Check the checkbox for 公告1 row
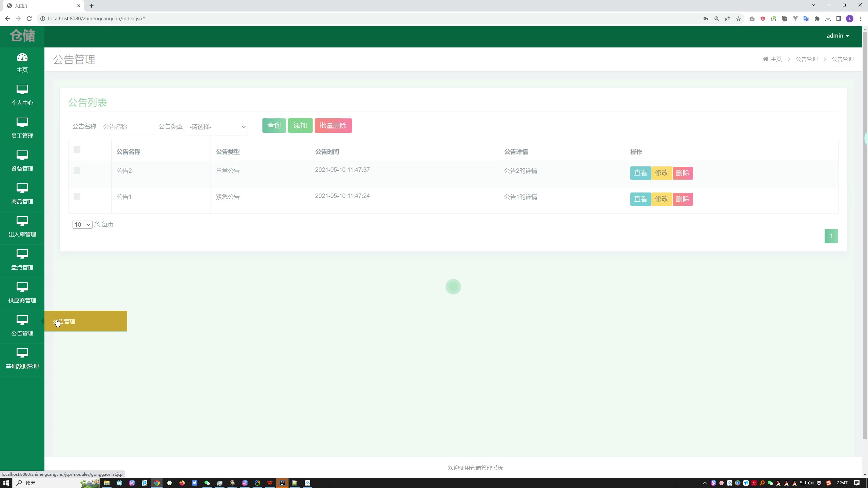The width and height of the screenshot is (868, 488). (x=77, y=197)
